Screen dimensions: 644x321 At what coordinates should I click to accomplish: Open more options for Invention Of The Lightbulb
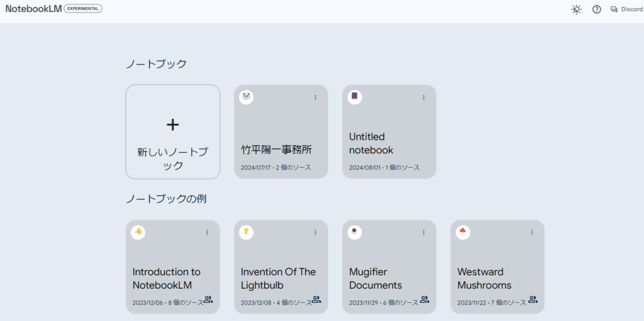(316, 232)
